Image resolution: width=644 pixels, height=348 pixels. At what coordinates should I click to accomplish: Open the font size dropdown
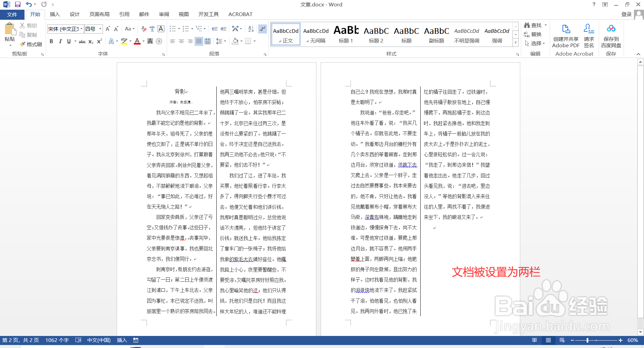[x=100, y=29]
